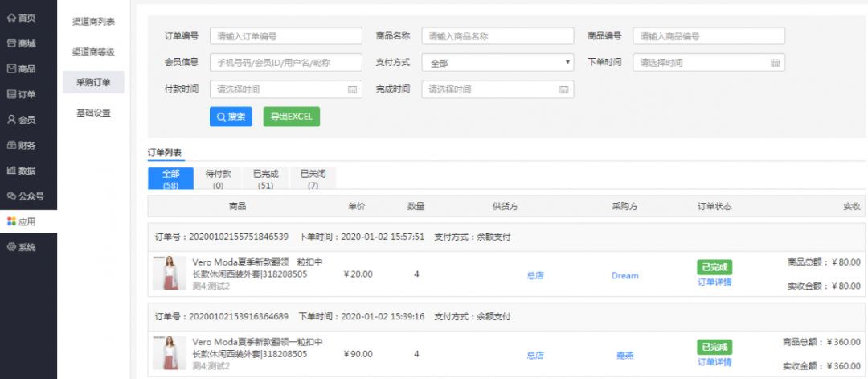The height and width of the screenshot is (379, 868).
Task: Switch to the 待付款 (0) tab
Action: (218, 179)
